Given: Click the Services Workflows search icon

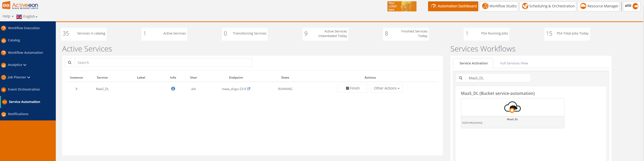Looking at the screenshot, I should point(461,78).
